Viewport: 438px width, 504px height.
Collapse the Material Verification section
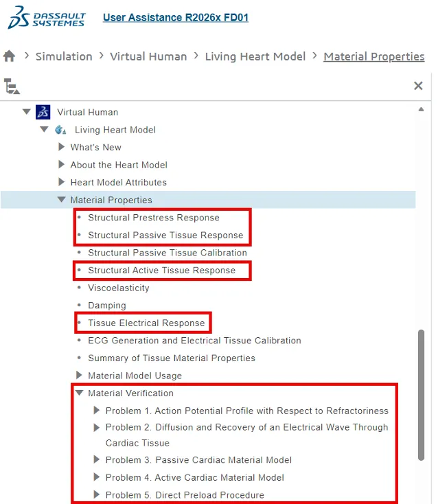(79, 393)
